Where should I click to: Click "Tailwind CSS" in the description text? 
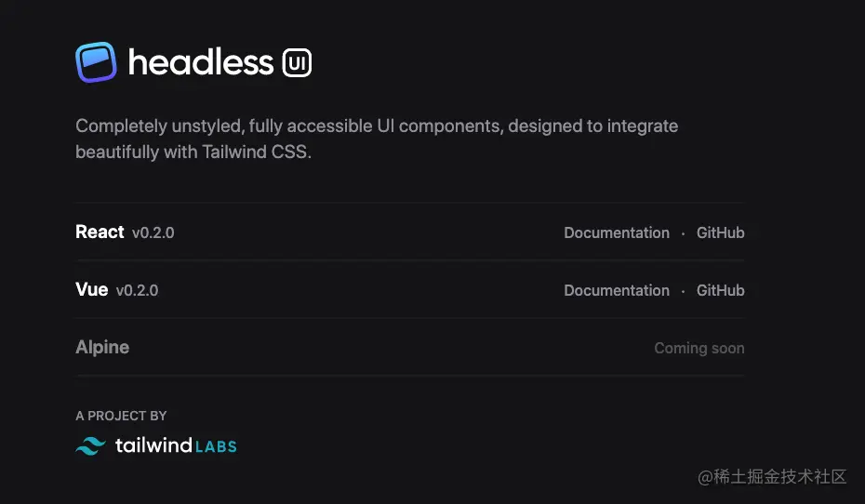tap(254, 152)
